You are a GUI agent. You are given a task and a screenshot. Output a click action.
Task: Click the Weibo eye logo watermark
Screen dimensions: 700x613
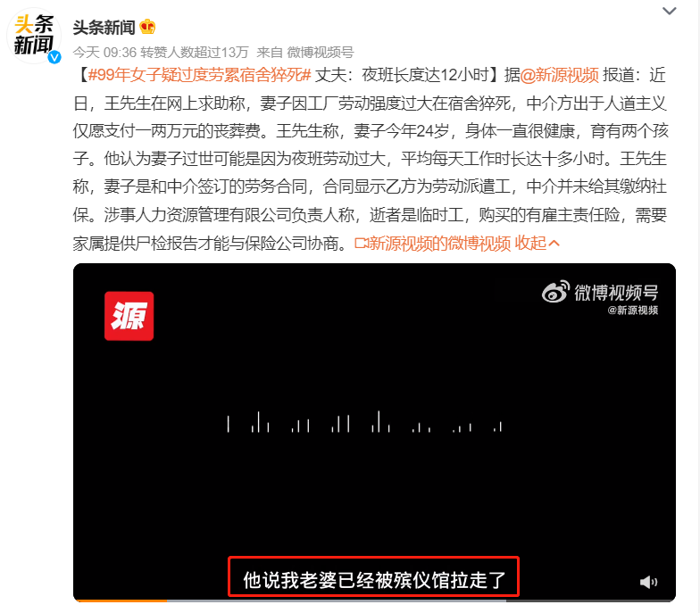click(x=555, y=292)
